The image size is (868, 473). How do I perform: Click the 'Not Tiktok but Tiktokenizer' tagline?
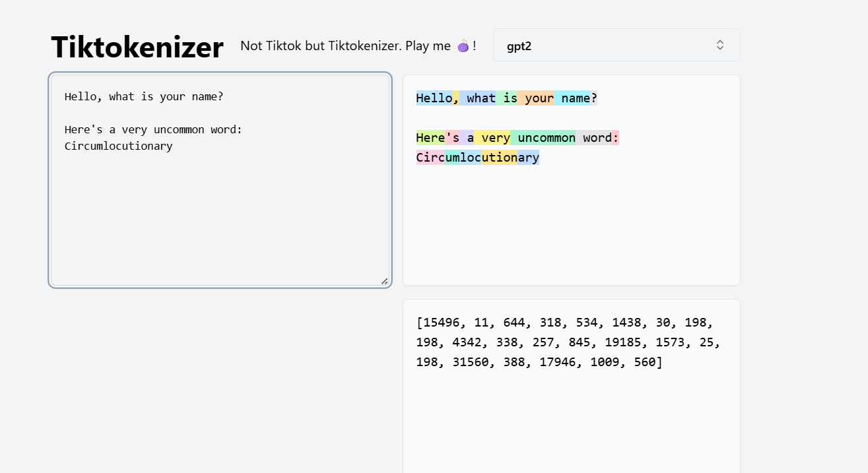click(x=345, y=46)
